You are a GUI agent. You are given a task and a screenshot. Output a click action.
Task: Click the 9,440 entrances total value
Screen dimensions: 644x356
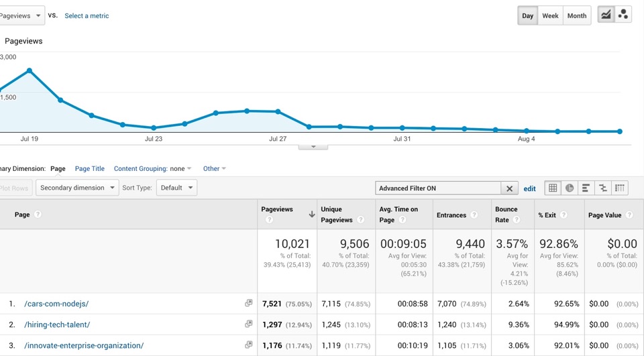point(470,244)
